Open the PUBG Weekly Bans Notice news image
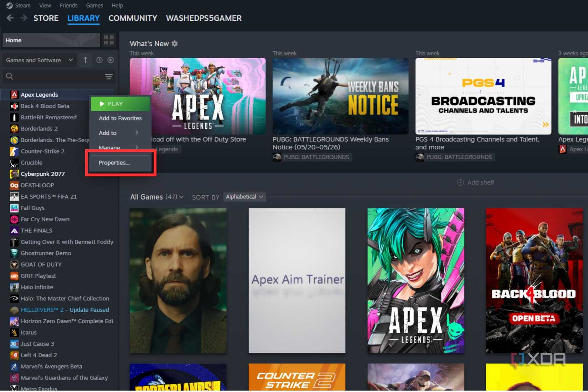Viewport: 588px width, 392px height. pyautogui.click(x=340, y=96)
